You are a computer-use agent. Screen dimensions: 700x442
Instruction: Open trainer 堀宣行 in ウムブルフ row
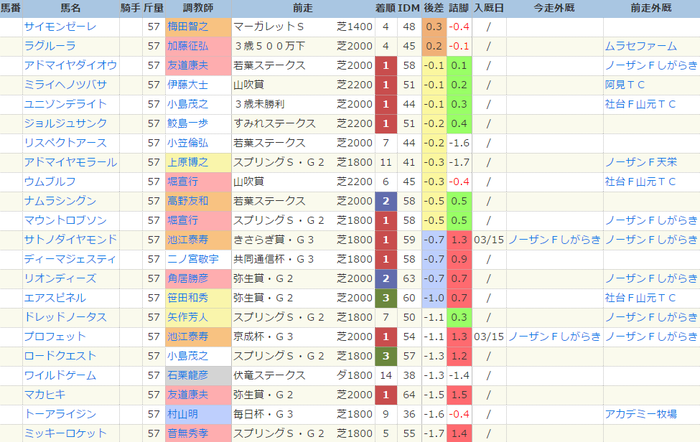[183, 182]
